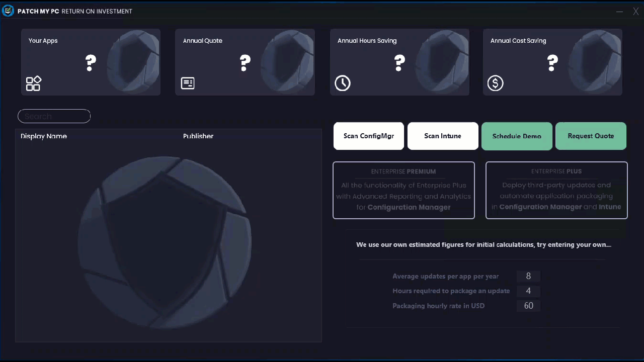Click the Your Apps grid icon
Viewport: 644px width, 362px height.
33,83
